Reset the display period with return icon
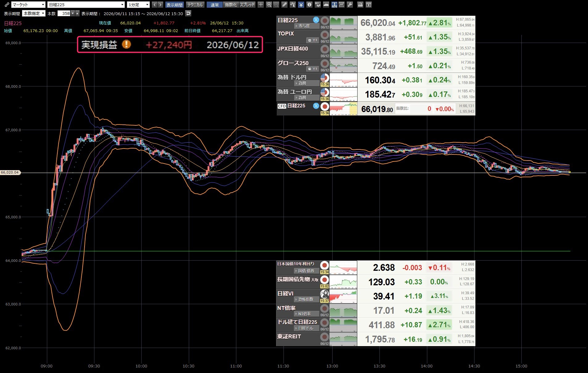This screenshot has width=588, height=373. click(x=188, y=13)
